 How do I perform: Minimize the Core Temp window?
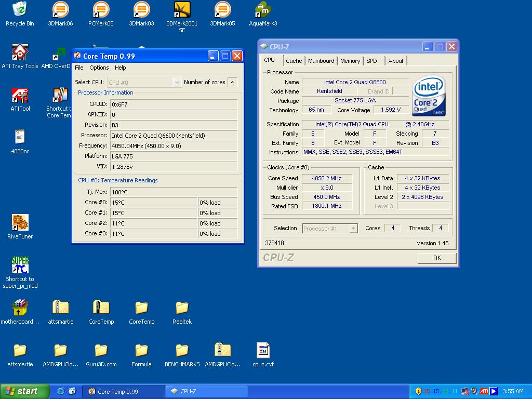click(213, 56)
